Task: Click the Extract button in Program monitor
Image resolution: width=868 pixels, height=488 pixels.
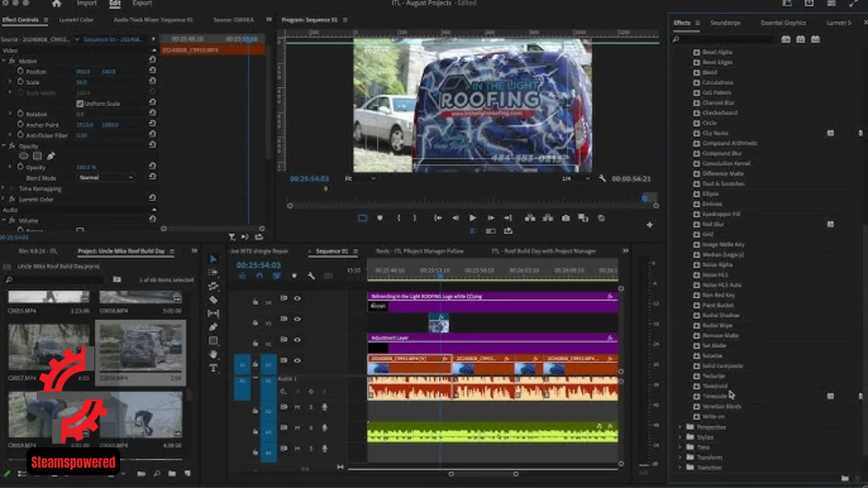Action: pos(547,218)
